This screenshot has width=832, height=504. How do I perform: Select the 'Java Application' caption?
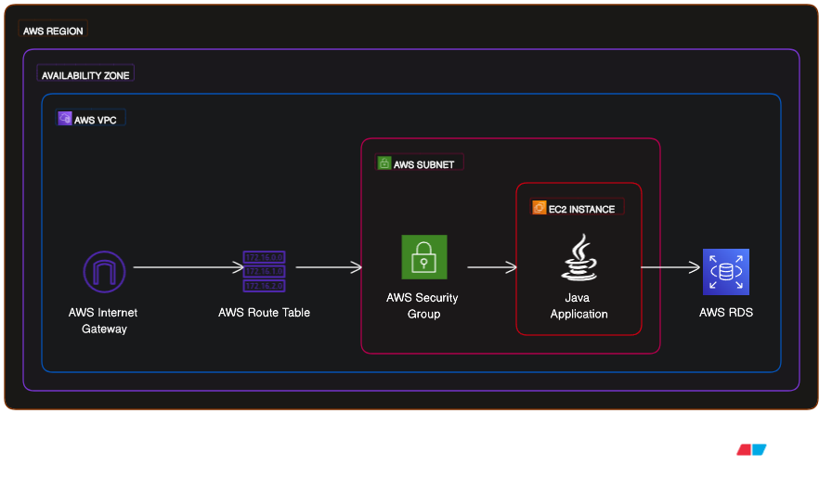578,305
